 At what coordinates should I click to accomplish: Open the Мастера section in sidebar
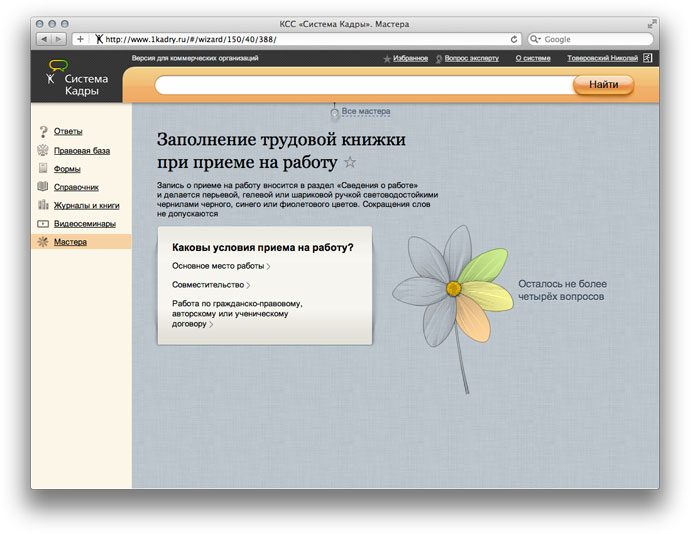pyautogui.click(x=70, y=242)
